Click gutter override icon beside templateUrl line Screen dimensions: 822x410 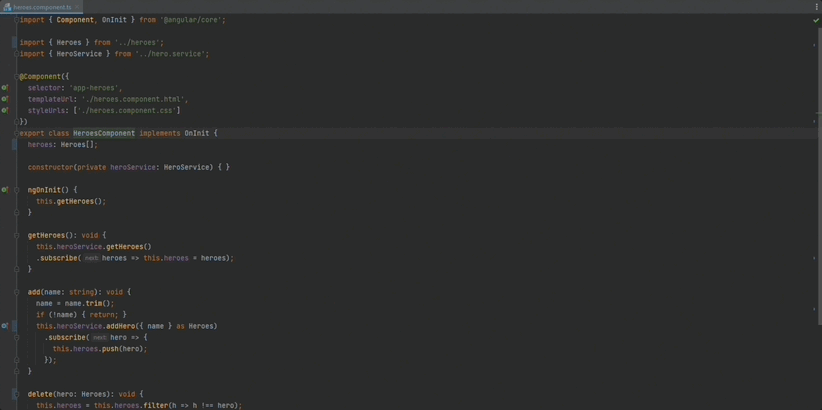[5, 99]
